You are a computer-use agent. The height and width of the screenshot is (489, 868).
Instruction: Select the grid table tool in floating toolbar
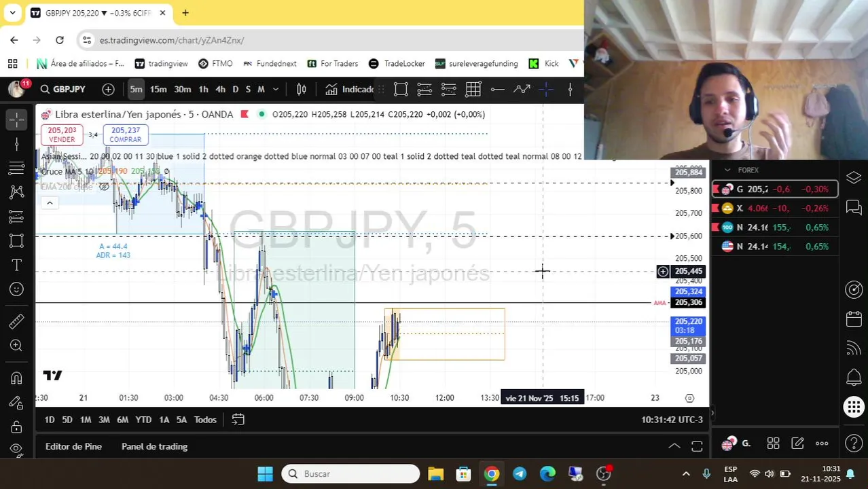coord(473,89)
